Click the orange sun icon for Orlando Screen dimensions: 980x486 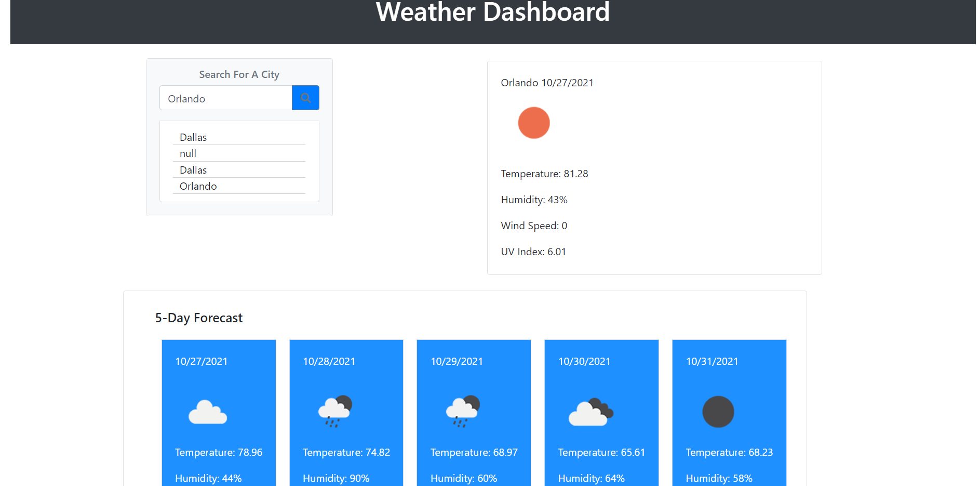(x=533, y=123)
